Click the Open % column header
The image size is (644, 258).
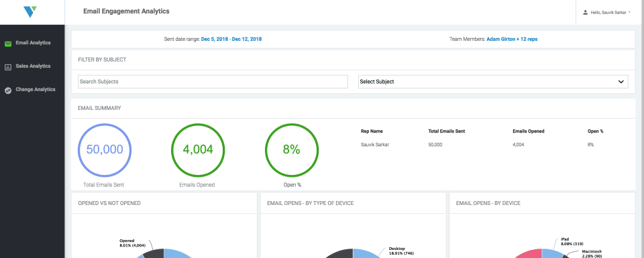595,131
